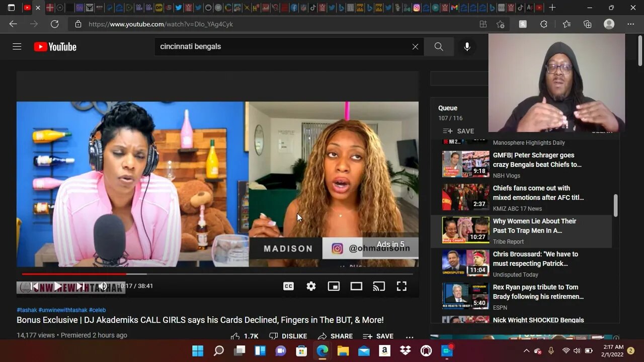Open clock and date 2:17 AM

pyautogui.click(x=613, y=351)
